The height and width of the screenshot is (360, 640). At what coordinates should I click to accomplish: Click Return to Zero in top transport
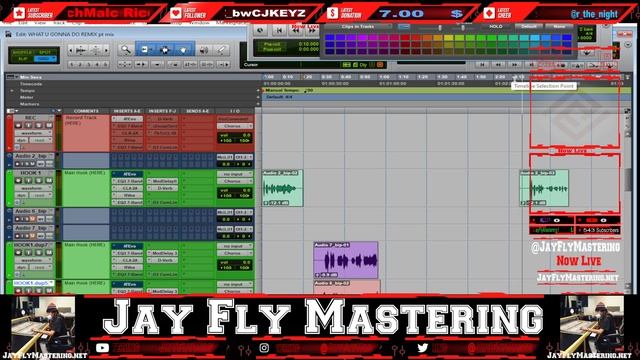(x=279, y=30)
